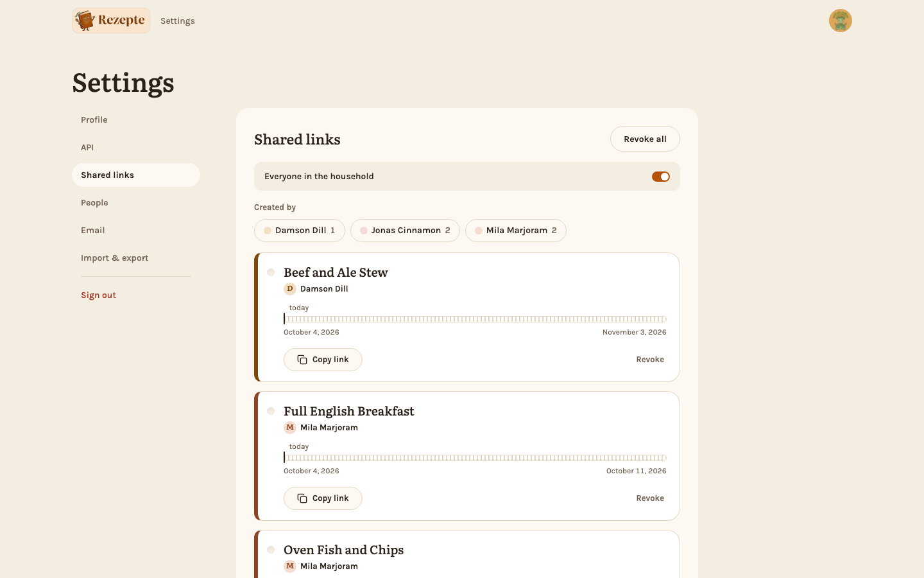Click the Rezepte logo icon

pyautogui.click(x=85, y=21)
